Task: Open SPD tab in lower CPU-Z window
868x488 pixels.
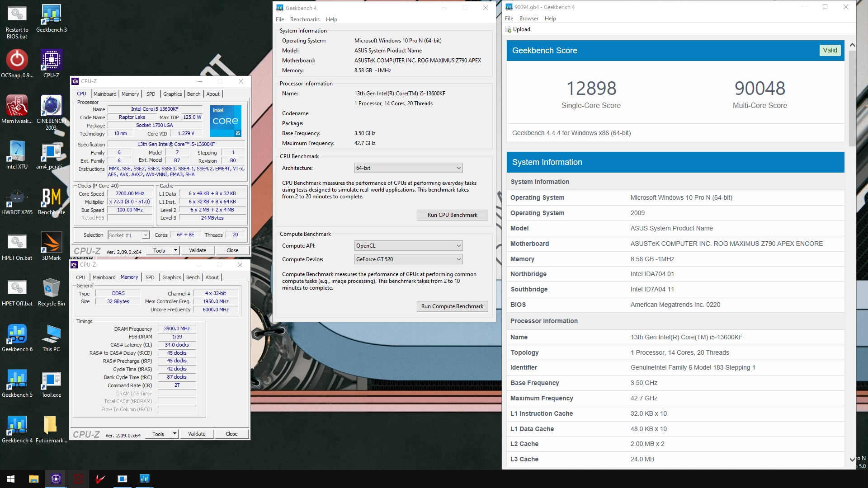Action: click(150, 277)
